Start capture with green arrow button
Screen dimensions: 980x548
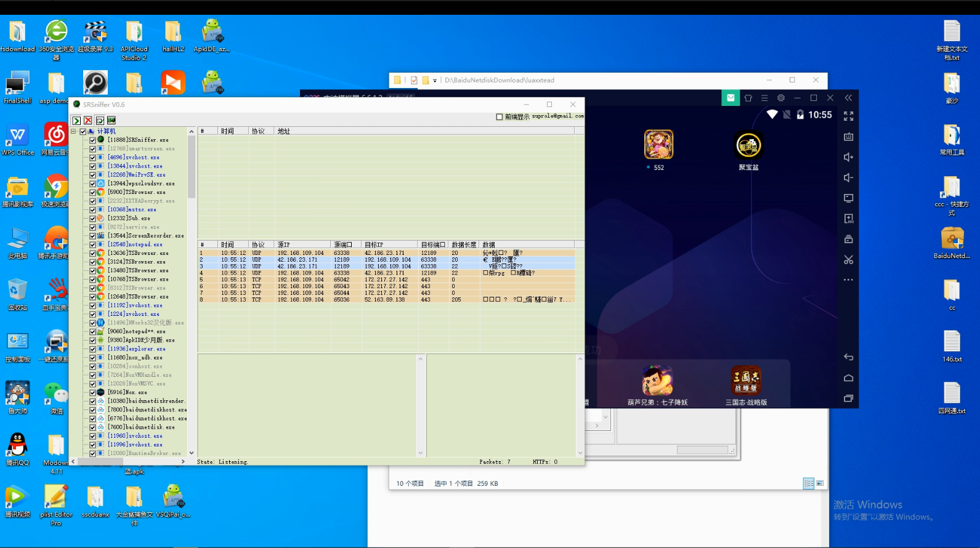click(x=76, y=121)
